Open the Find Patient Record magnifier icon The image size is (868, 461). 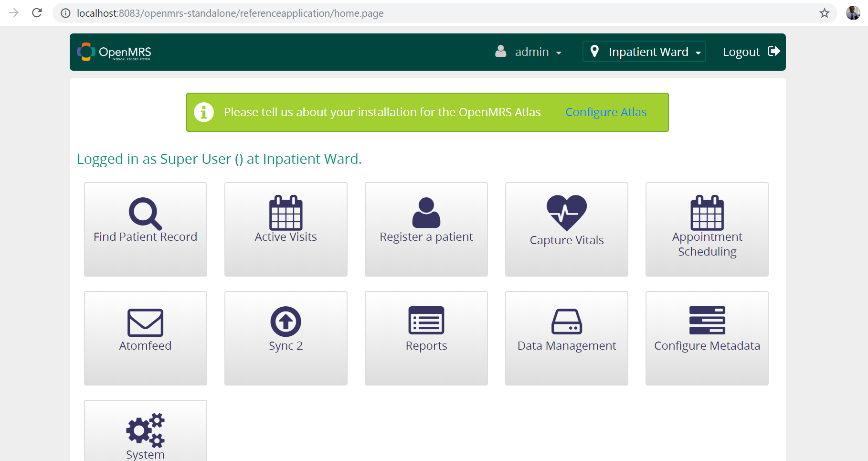[x=145, y=214]
